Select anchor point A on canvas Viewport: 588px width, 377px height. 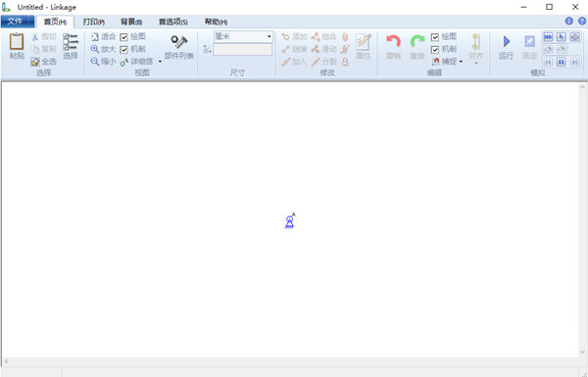tap(289, 221)
